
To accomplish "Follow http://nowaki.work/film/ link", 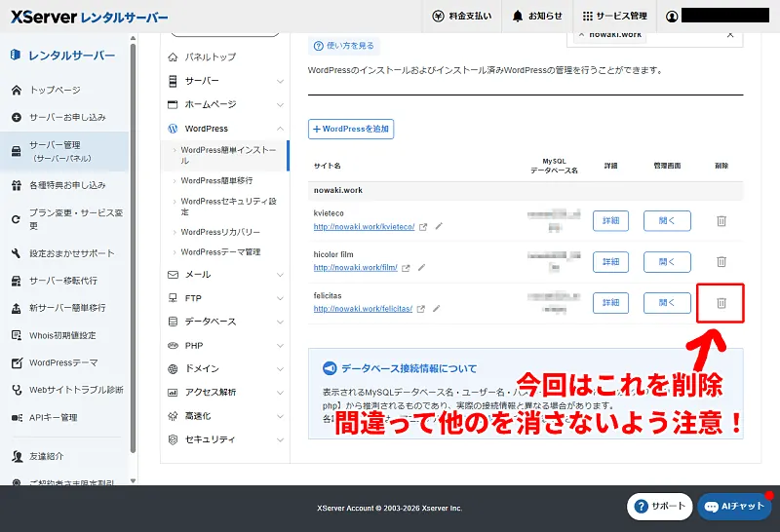I will pos(355,268).
